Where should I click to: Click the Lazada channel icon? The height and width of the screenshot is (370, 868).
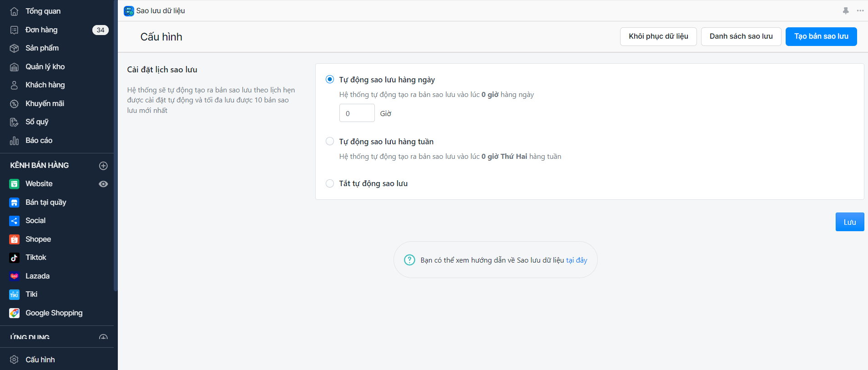(14, 276)
